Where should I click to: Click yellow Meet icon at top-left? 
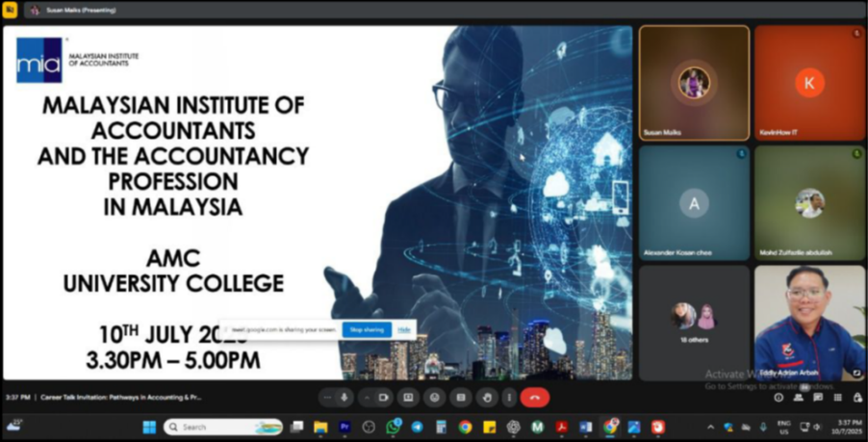pyautogui.click(x=10, y=10)
